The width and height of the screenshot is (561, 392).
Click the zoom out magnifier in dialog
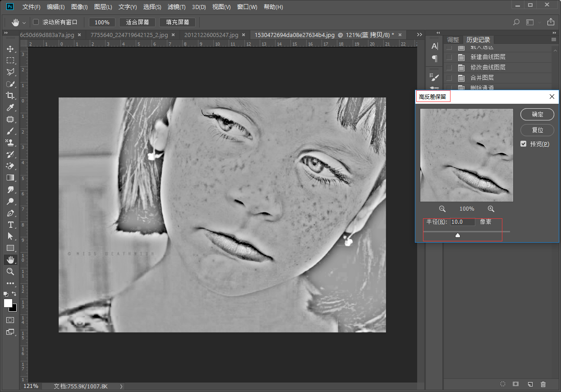(442, 209)
